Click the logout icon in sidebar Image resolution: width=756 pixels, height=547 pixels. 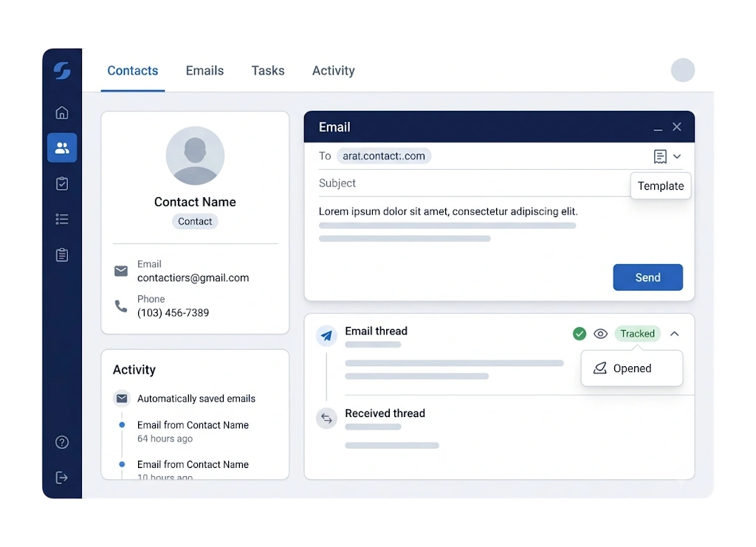(62, 478)
